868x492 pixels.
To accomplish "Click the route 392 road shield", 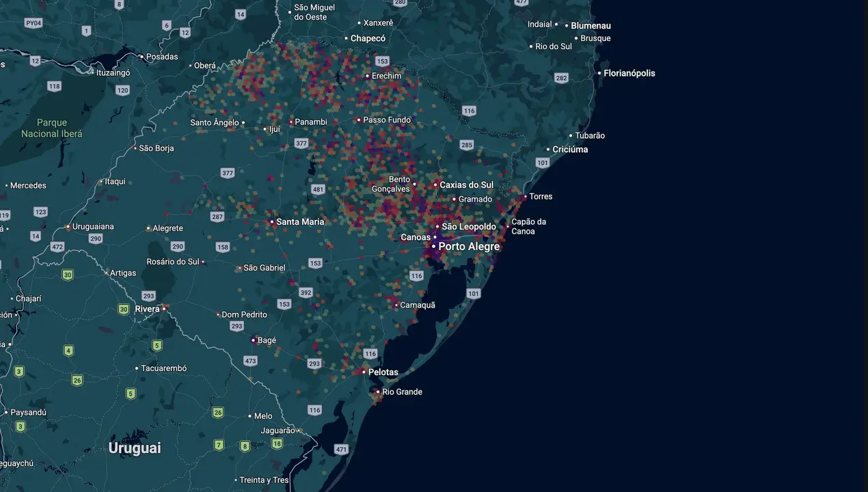I will coord(306,292).
